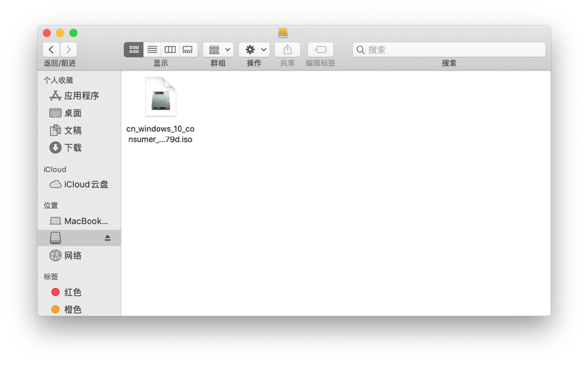Click the drive icon in title bar
588x365 pixels.
[x=283, y=33]
